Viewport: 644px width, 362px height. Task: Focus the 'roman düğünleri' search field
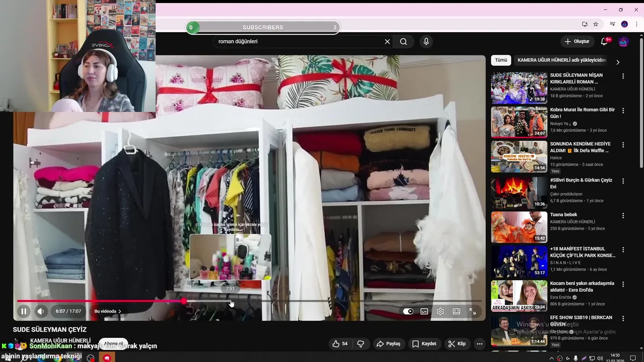click(298, 42)
